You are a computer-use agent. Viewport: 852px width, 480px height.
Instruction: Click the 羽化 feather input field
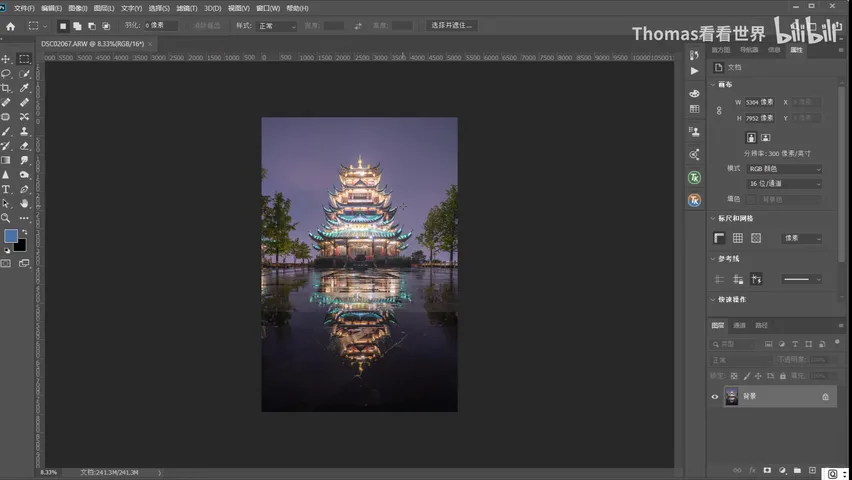(161, 26)
